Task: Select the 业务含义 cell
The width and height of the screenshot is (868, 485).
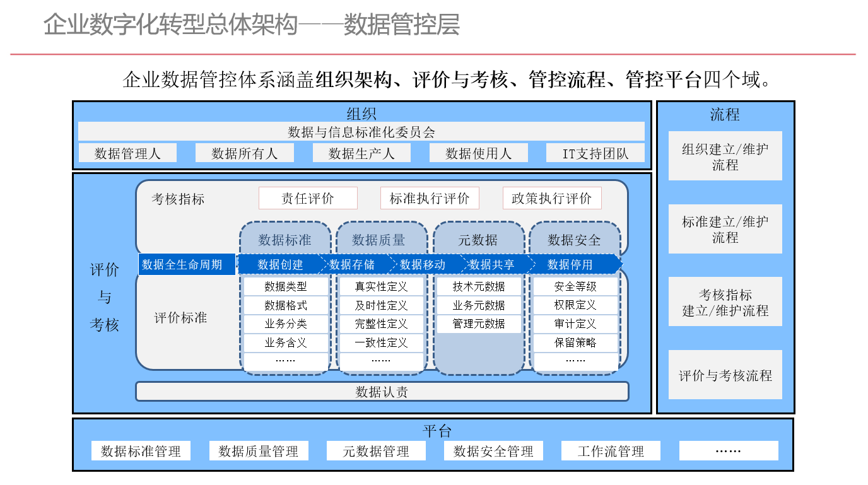Action: coord(286,343)
